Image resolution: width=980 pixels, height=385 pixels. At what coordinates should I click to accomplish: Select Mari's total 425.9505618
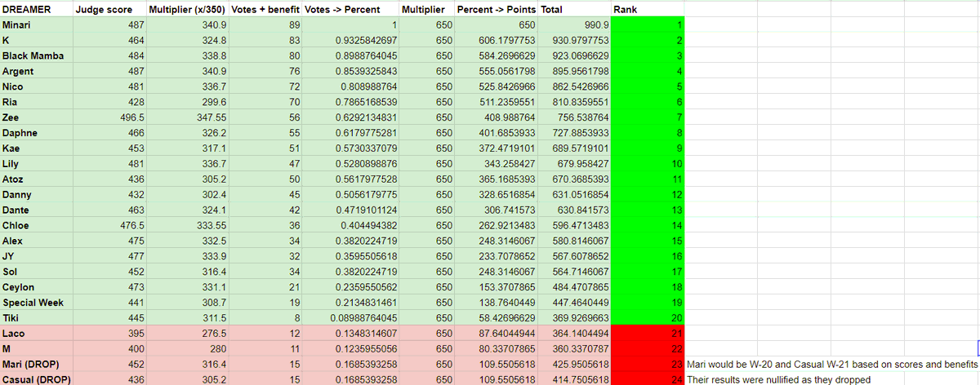(x=574, y=366)
